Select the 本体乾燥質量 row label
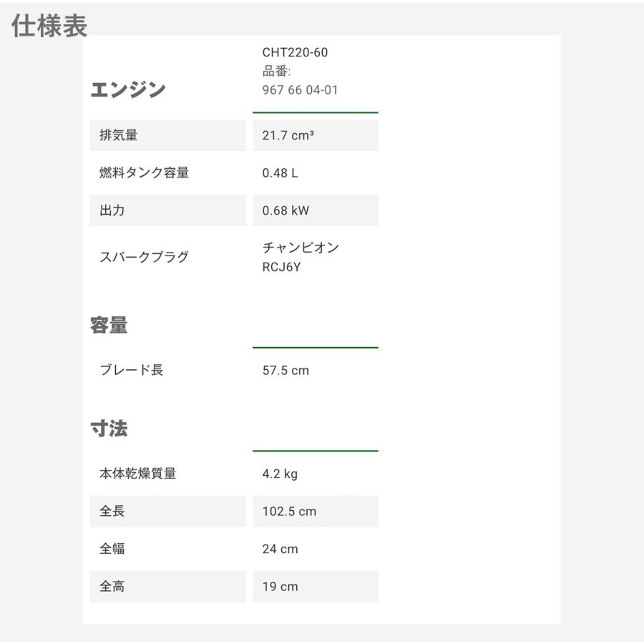Image resolution: width=644 pixels, height=644 pixels. (x=137, y=474)
